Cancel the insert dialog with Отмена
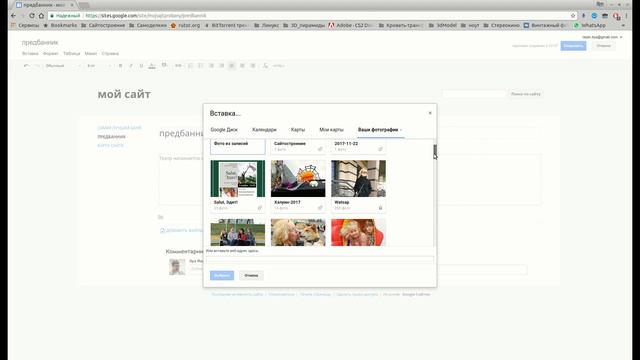The width and height of the screenshot is (640, 360). [x=251, y=276]
